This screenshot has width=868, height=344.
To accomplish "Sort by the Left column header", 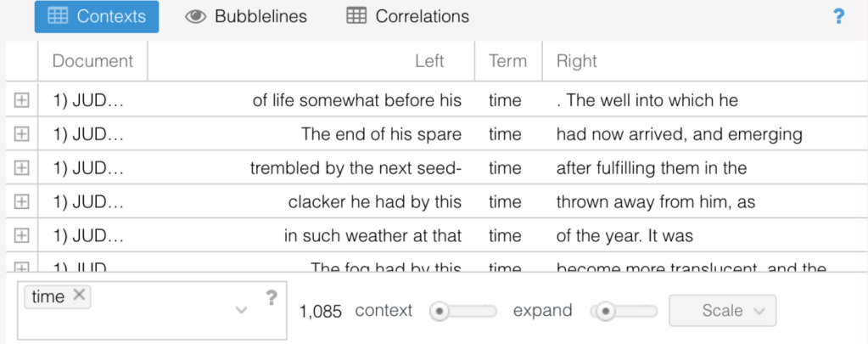I will [429, 61].
